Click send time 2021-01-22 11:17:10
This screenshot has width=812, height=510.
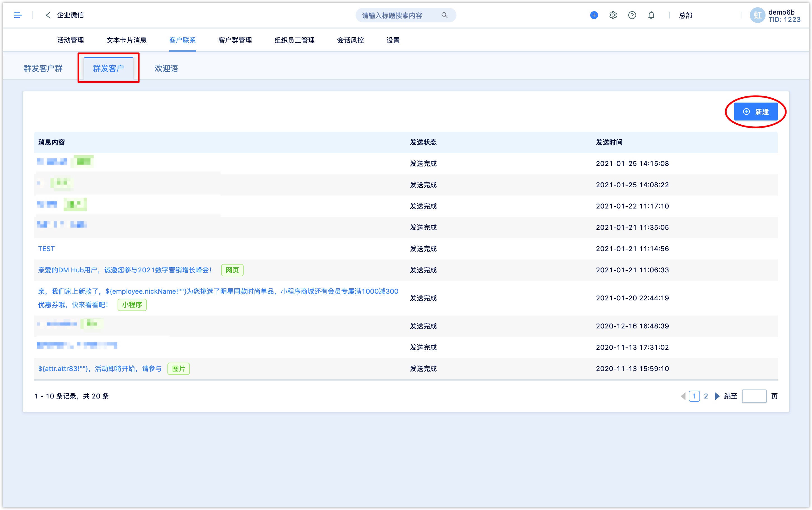[x=633, y=206]
